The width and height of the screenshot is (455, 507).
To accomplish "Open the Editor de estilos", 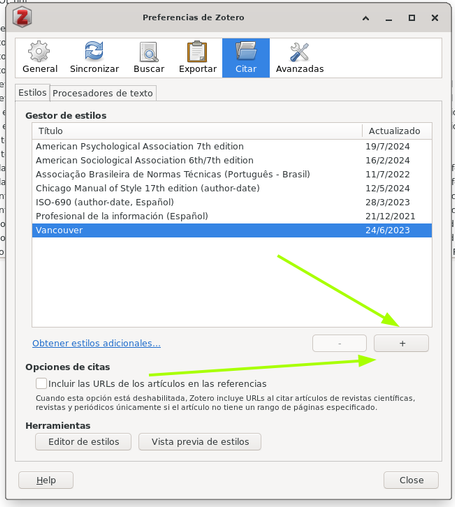I will 83,442.
